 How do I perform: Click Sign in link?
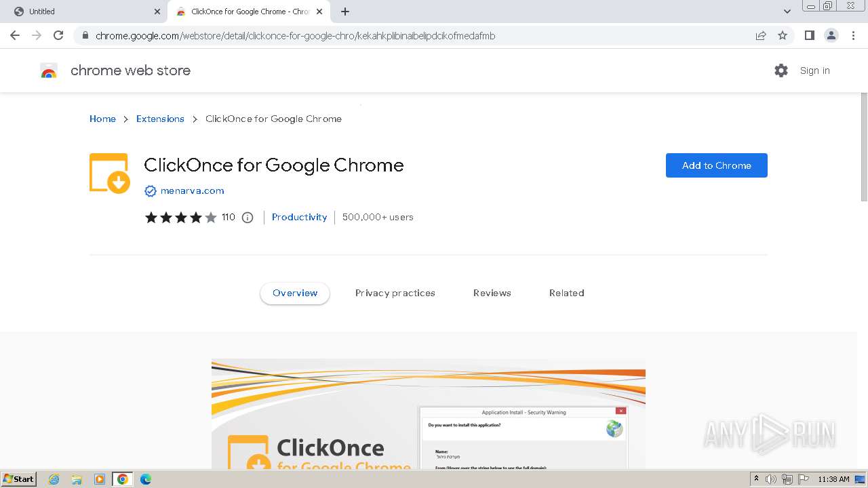pos(814,70)
